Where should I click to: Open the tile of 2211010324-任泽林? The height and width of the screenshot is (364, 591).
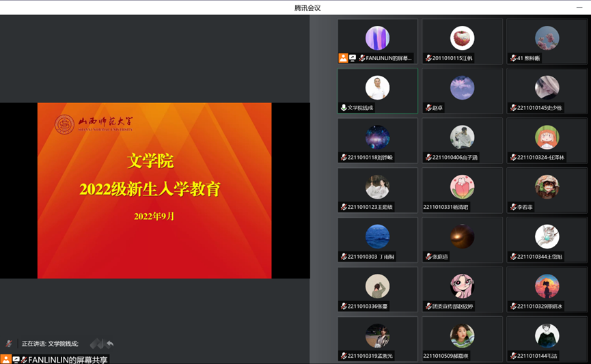[547, 140]
